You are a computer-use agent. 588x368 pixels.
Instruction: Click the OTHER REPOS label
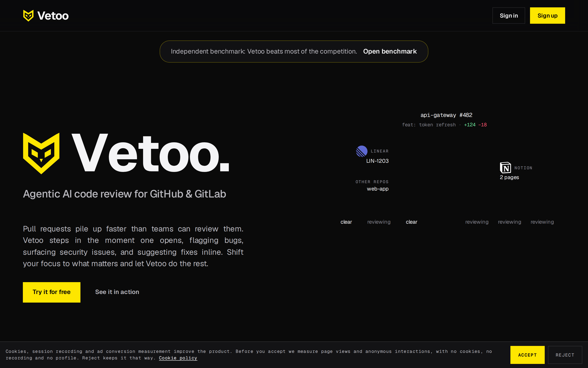[372, 182]
